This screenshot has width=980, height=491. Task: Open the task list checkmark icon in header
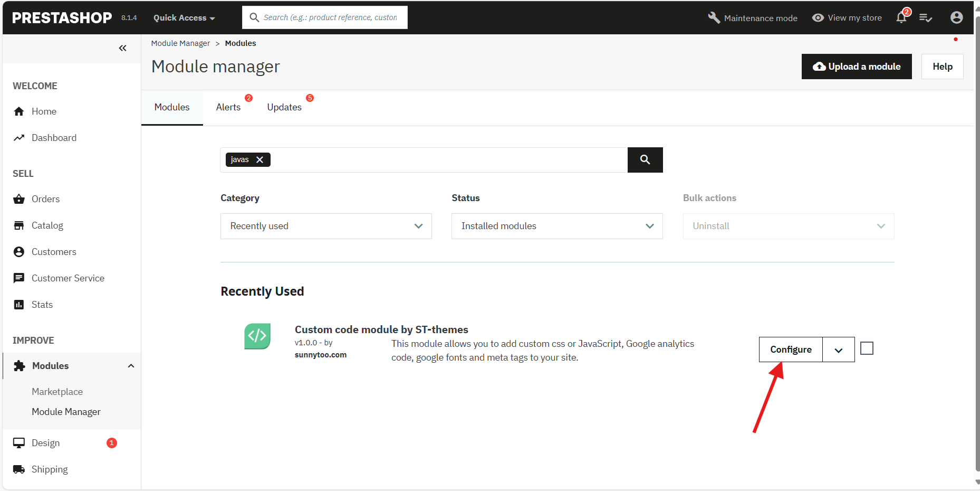(x=926, y=18)
